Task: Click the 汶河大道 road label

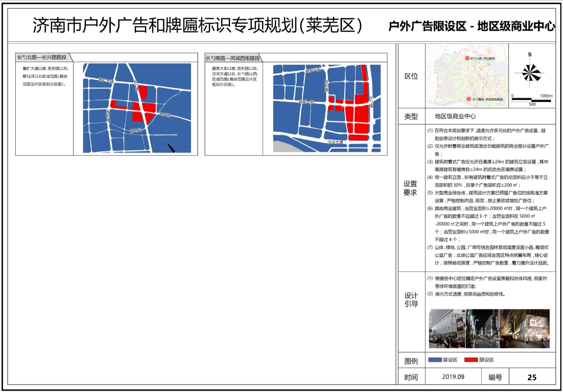Action: point(335,142)
